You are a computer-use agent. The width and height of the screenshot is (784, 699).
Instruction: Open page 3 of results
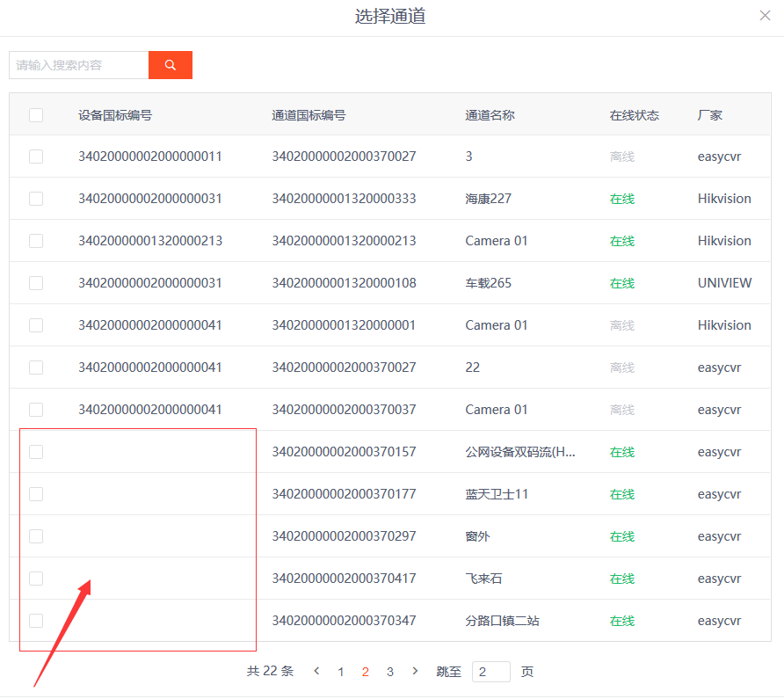click(390, 672)
